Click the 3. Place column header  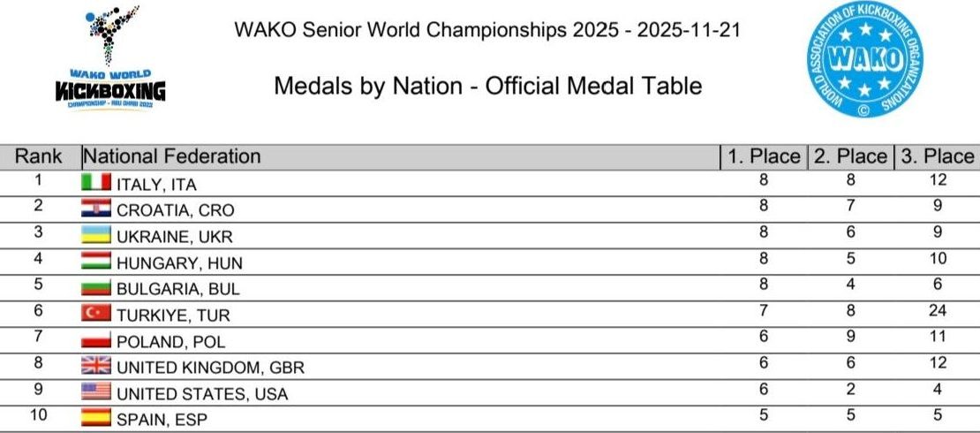[x=936, y=156]
